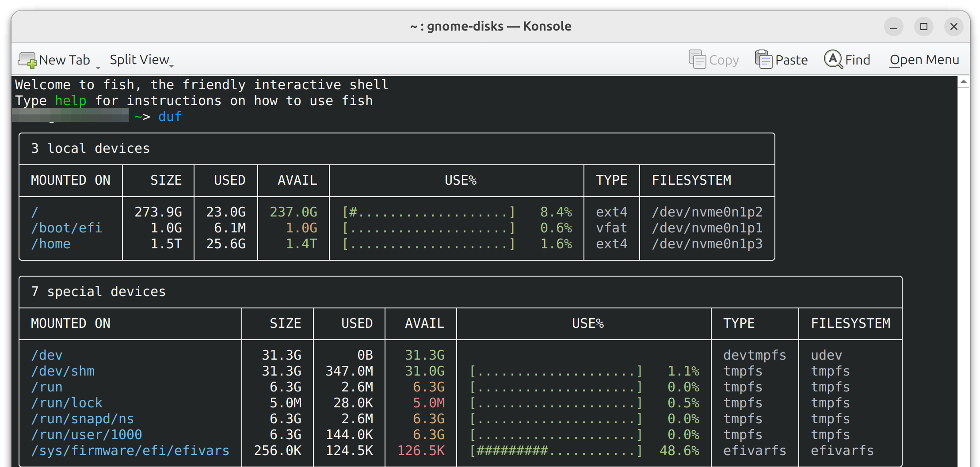Click the Copy toolbar icon
This screenshot has height=467, width=980.
697,60
